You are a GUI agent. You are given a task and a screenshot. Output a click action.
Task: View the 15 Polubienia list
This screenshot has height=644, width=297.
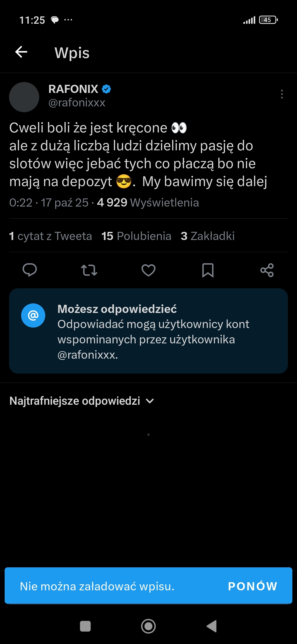(x=136, y=236)
